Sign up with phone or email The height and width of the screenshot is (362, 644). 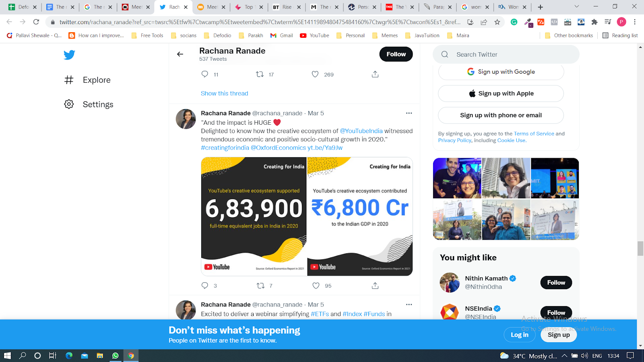coord(501,115)
